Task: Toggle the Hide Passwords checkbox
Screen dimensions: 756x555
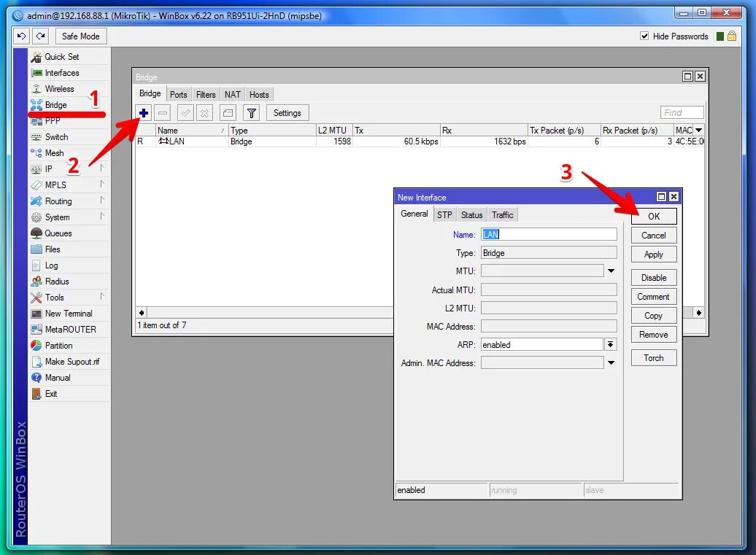Action: [644, 36]
